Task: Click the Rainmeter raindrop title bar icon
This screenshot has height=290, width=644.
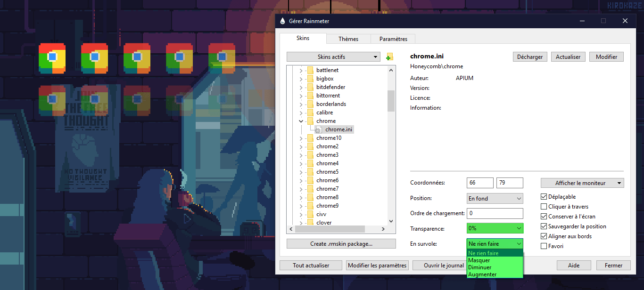Action: pos(282,21)
